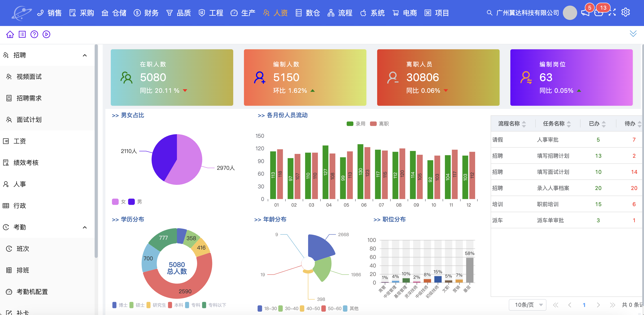Select page number 1 in pagination
This screenshot has width=644, height=315.
click(584, 305)
